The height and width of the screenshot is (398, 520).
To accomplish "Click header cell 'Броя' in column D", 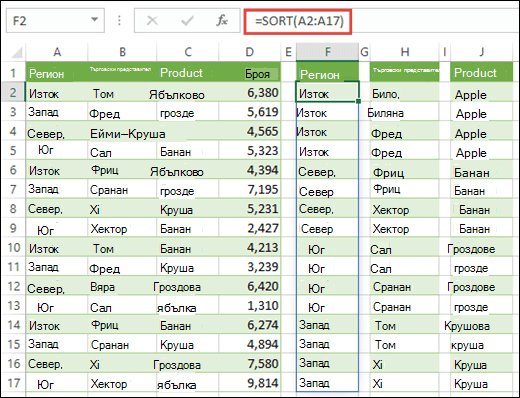I will coord(249,72).
